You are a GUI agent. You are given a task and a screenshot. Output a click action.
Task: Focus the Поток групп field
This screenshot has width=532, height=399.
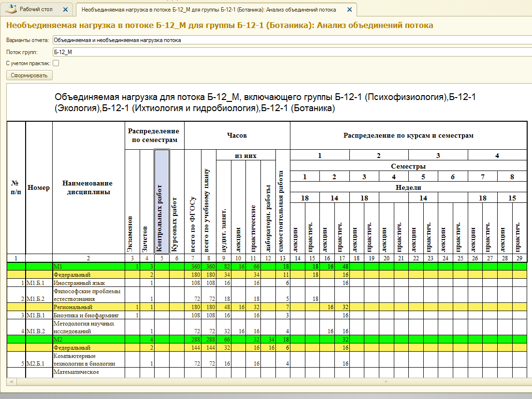pos(292,52)
